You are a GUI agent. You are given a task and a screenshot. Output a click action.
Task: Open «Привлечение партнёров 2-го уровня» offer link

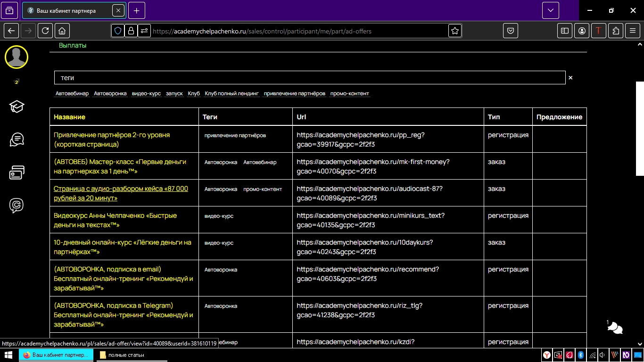[112, 140]
